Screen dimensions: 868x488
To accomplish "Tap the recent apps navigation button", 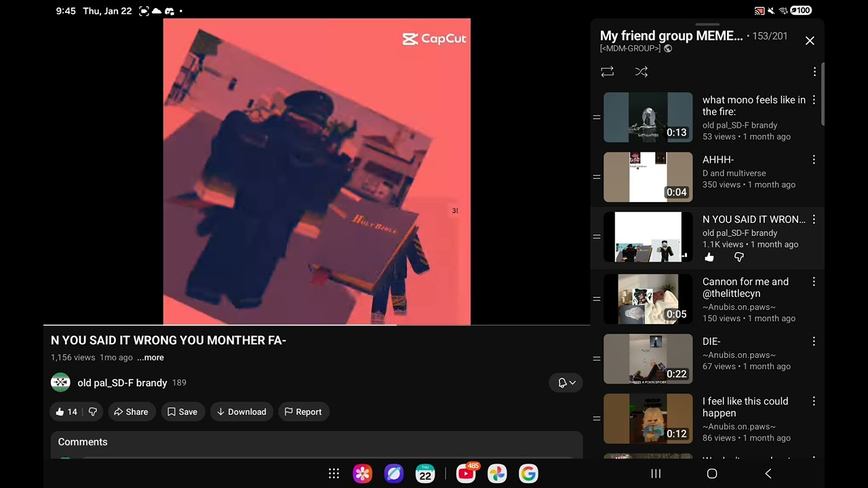I will click(x=656, y=474).
